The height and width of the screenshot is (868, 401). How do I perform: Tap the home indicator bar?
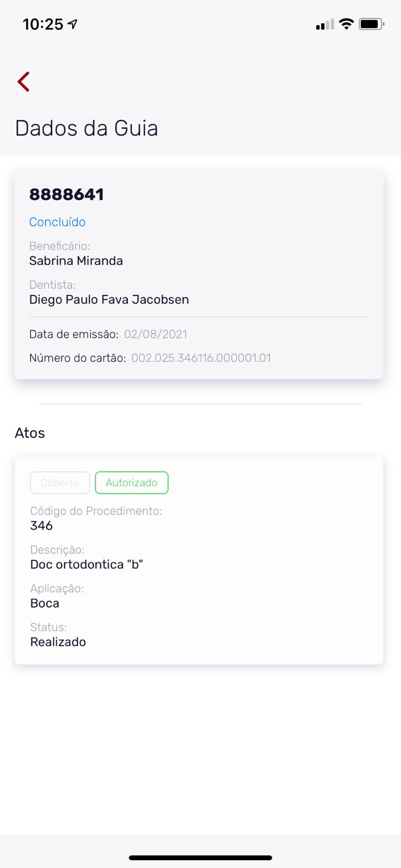200,858
